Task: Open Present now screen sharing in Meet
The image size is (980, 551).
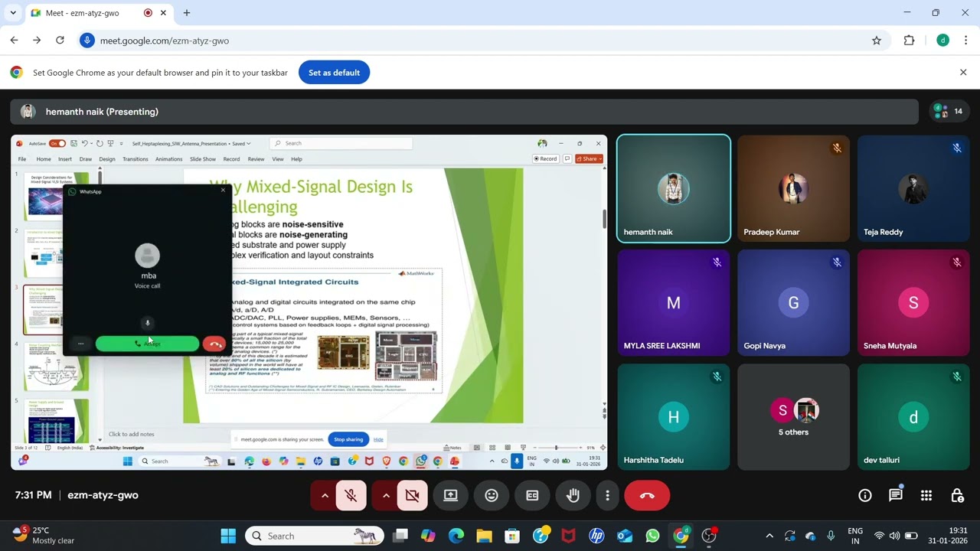Action: click(x=451, y=495)
